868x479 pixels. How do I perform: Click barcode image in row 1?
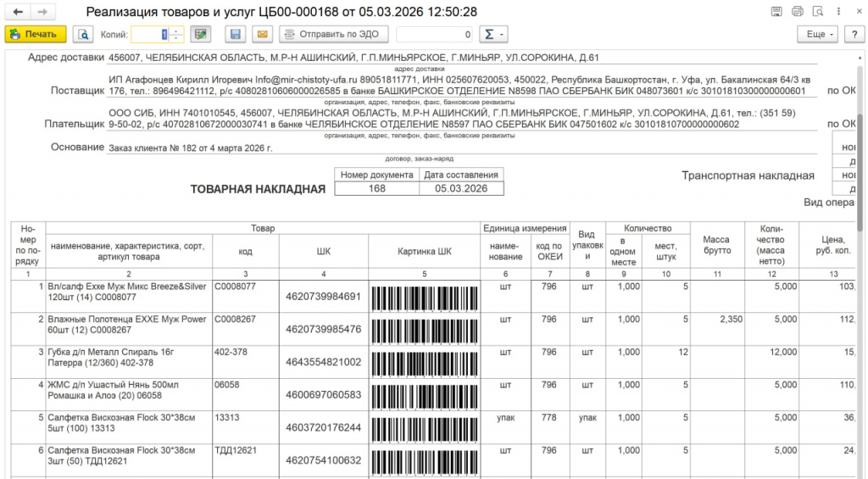pos(424,298)
